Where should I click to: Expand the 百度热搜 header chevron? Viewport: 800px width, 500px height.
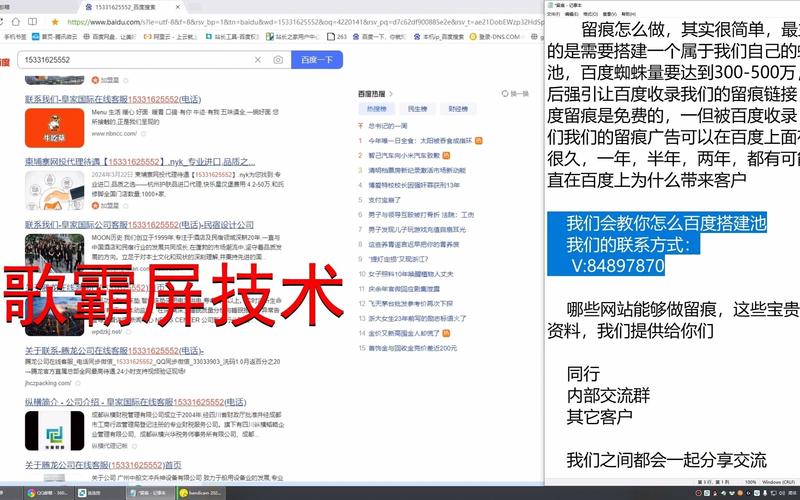391,94
